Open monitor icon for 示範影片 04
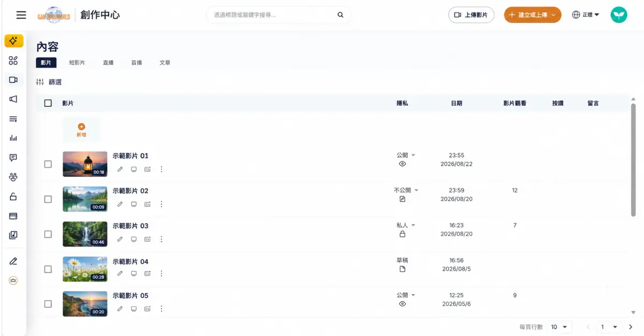This screenshot has height=336, width=644. click(x=134, y=273)
